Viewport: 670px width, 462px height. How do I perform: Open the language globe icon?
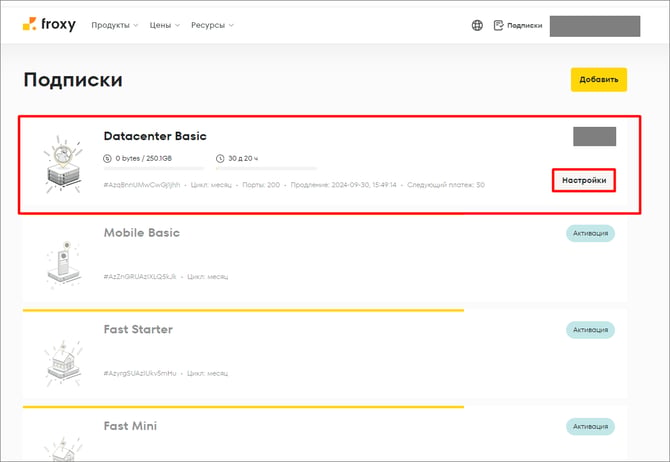(477, 25)
